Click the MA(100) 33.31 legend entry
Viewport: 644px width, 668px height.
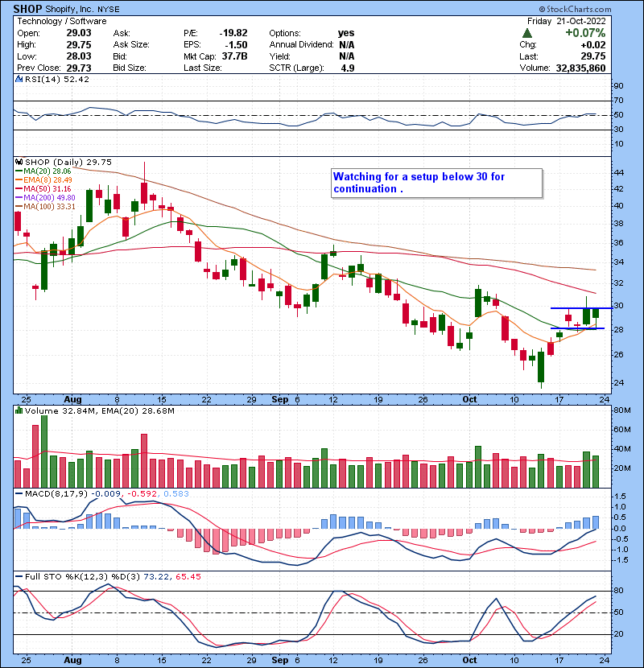45,207
